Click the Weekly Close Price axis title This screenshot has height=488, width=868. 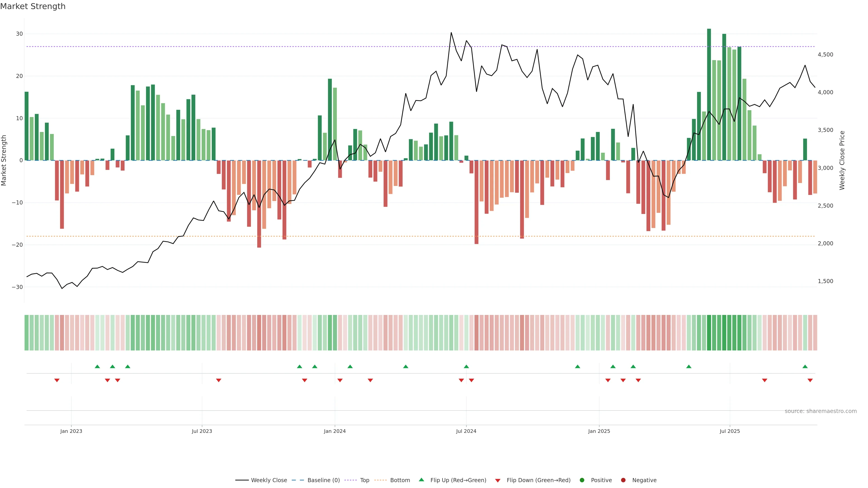pyautogui.click(x=842, y=160)
